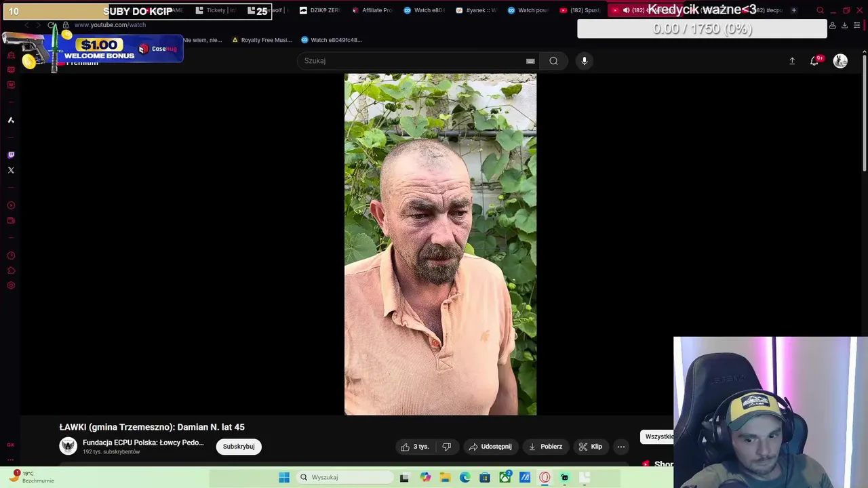This screenshot has width=868, height=488.
Task: Switch to the Tickety tab
Action: 215,10
